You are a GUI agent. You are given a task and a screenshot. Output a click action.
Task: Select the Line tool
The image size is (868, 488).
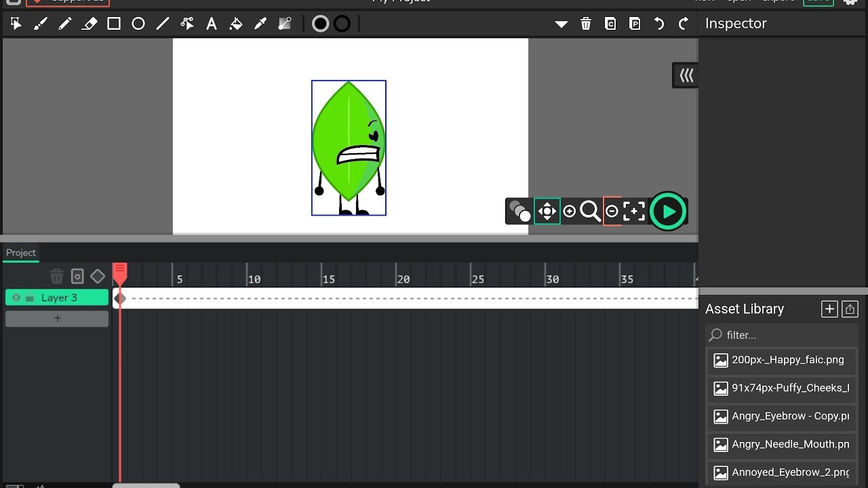[x=163, y=24]
